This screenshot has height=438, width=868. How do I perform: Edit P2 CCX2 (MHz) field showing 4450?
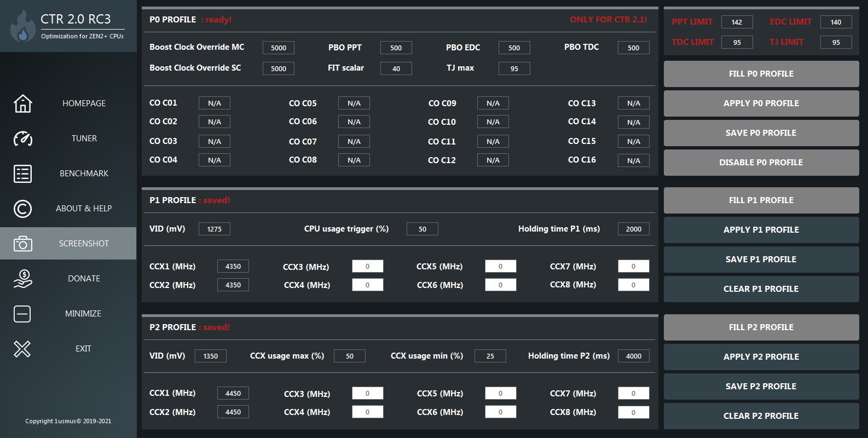pos(233,412)
